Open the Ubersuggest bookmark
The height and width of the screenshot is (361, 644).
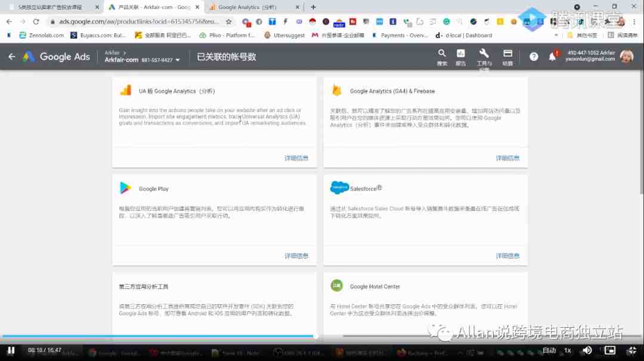tap(284, 35)
